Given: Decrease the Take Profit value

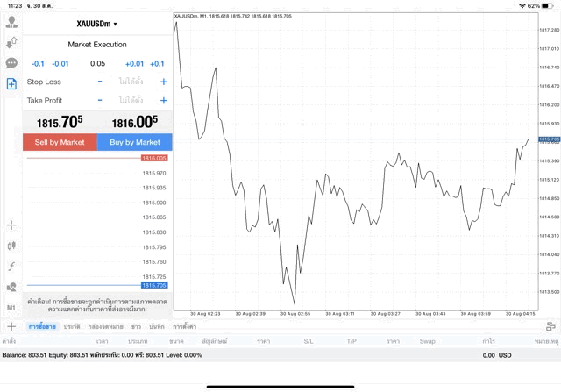Looking at the screenshot, I should click(100, 101).
